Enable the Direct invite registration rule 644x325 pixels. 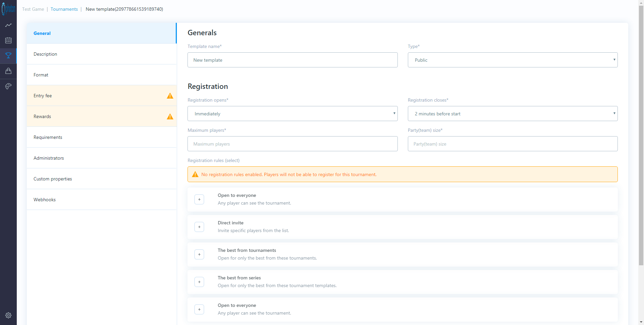tap(199, 227)
